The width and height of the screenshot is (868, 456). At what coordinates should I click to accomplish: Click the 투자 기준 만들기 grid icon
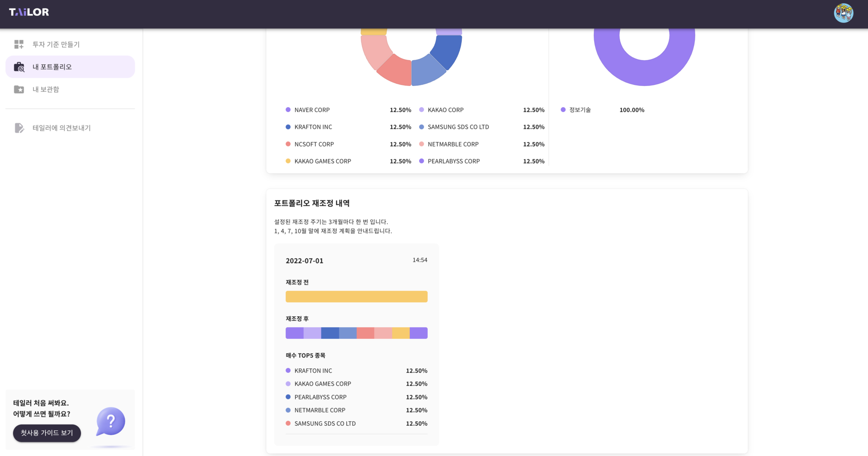[x=19, y=44]
